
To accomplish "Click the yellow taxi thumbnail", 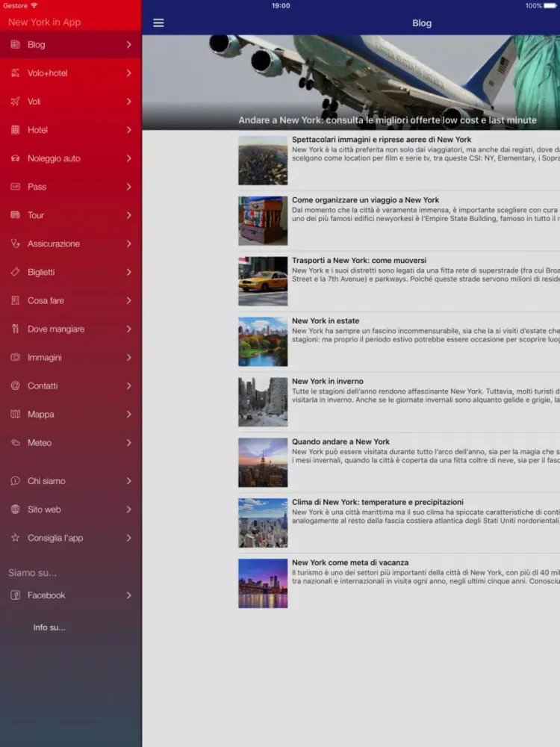I will [263, 281].
